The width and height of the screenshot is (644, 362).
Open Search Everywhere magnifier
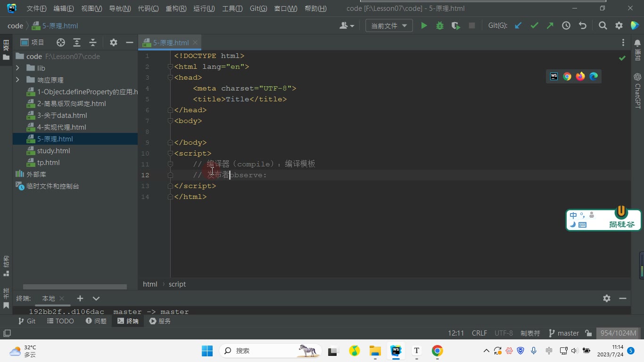pyautogui.click(x=603, y=26)
